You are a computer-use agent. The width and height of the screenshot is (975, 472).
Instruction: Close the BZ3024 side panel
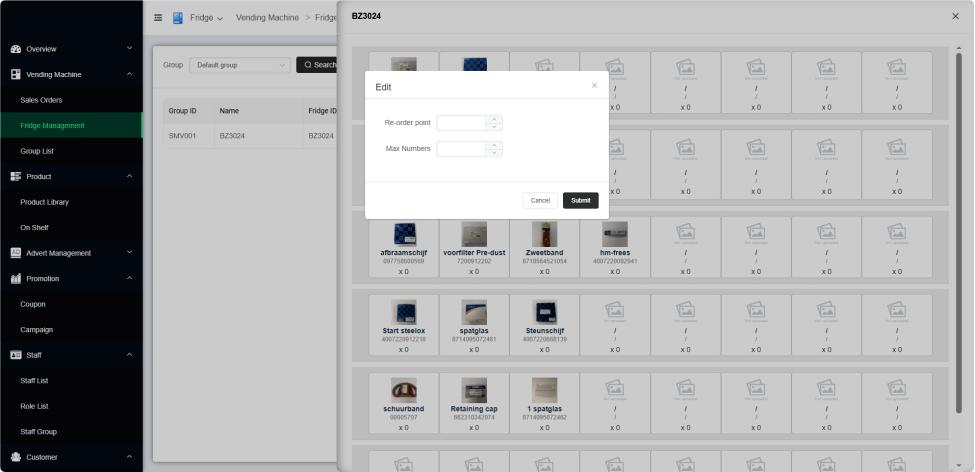click(955, 16)
